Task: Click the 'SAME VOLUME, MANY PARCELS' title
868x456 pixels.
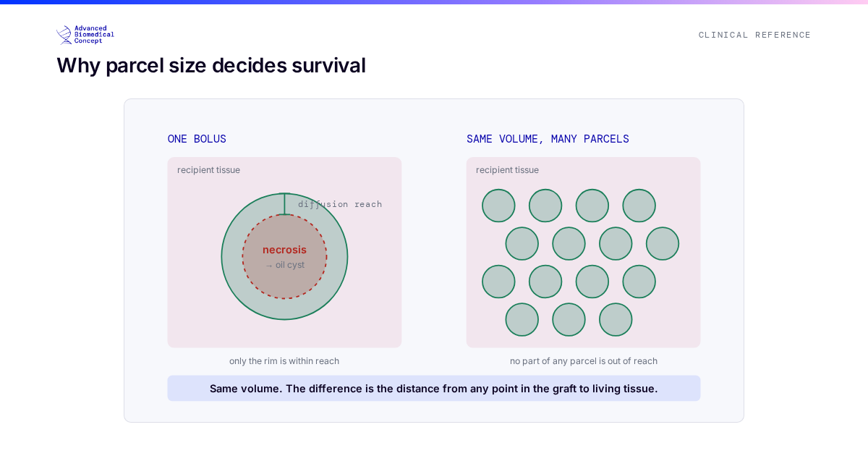Action: (x=548, y=139)
